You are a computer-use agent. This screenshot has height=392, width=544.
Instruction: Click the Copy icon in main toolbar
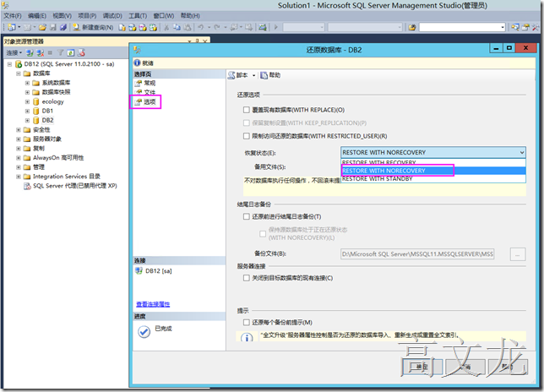pos(177,27)
